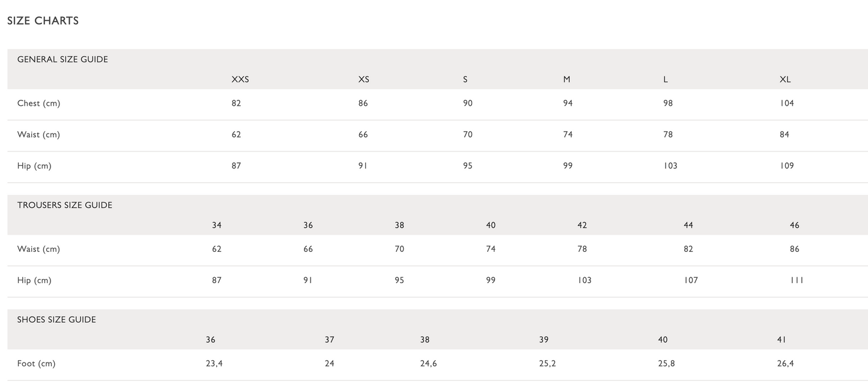Image resolution: width=868 pixels, height=386 pixels.
Task: Click trousers waist value 82
Action: click(688, 249)
